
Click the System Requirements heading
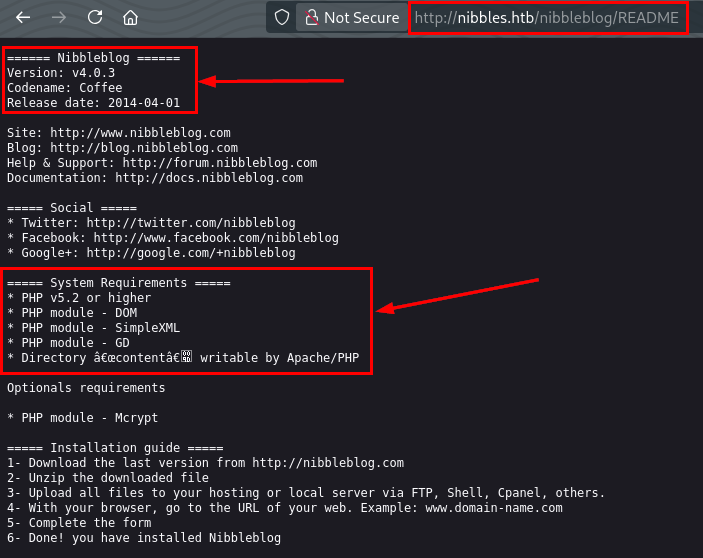click(118, 283)
